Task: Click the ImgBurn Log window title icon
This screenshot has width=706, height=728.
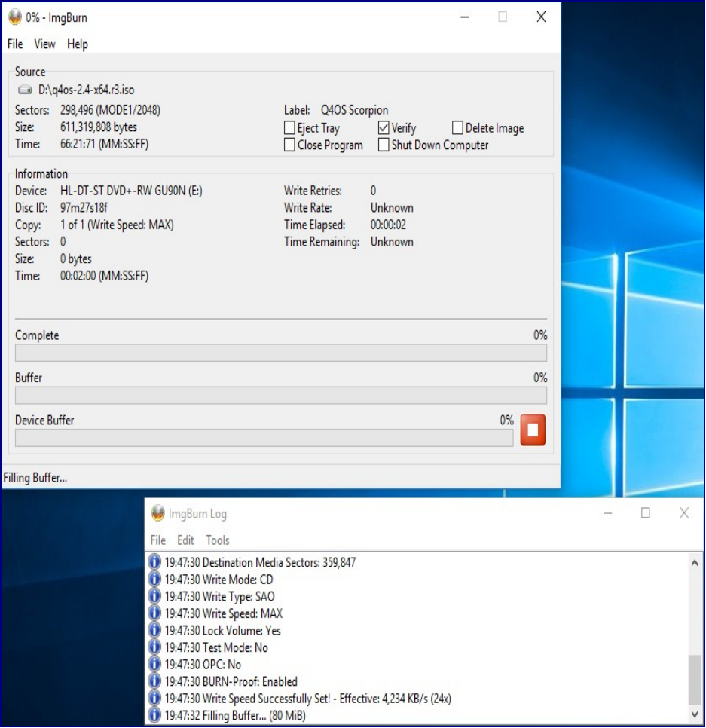Action: (x=158, y=514)
